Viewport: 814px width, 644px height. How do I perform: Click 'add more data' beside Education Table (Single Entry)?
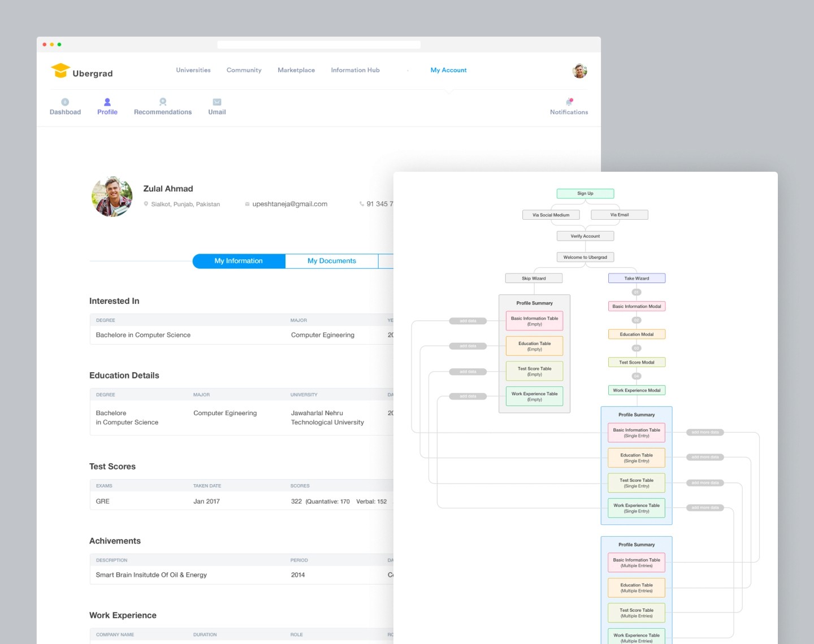[705, 457]
